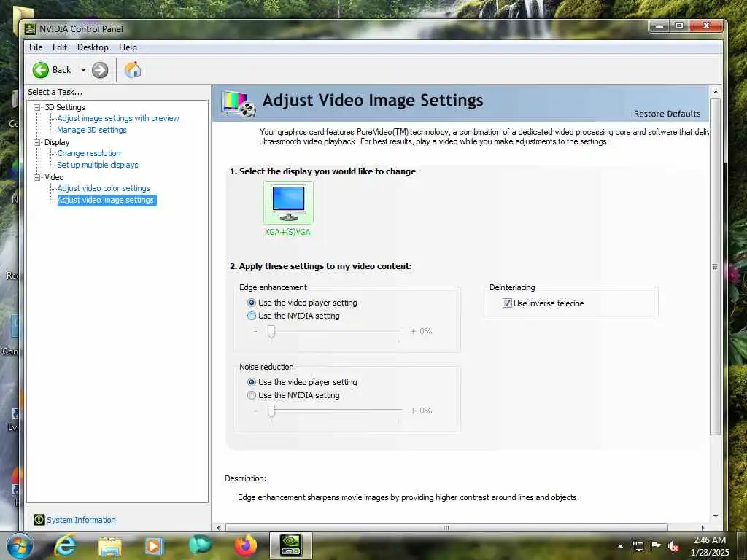Screen dimensions: 747x560
Task: Click the System Information icon
Action: click(39, 519)
